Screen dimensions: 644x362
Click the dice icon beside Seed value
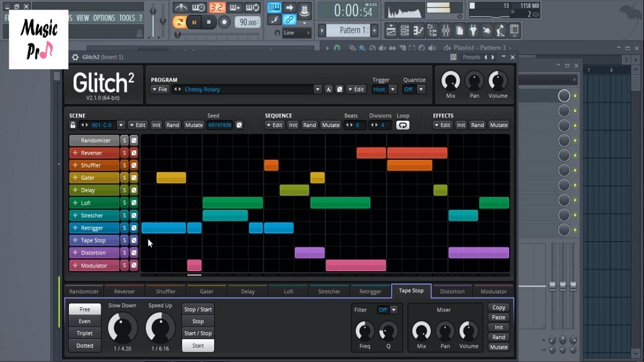pyautogui.click(x=239, y=125)
